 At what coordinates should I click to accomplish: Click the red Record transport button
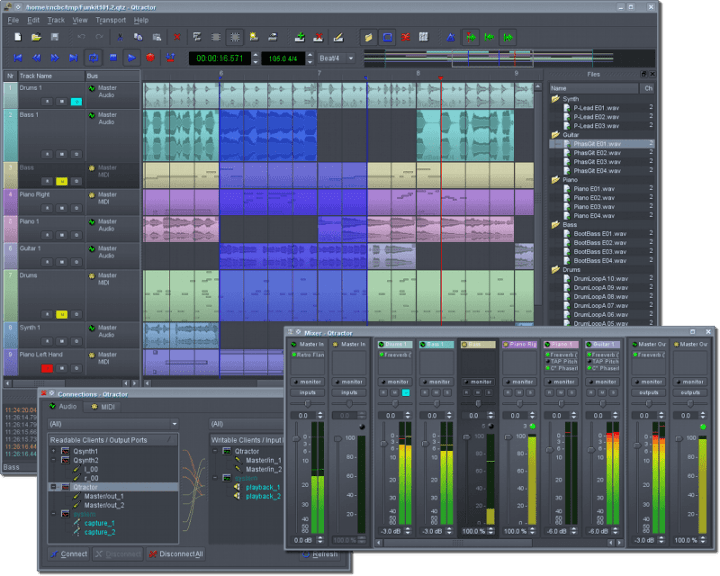[150, 58]
